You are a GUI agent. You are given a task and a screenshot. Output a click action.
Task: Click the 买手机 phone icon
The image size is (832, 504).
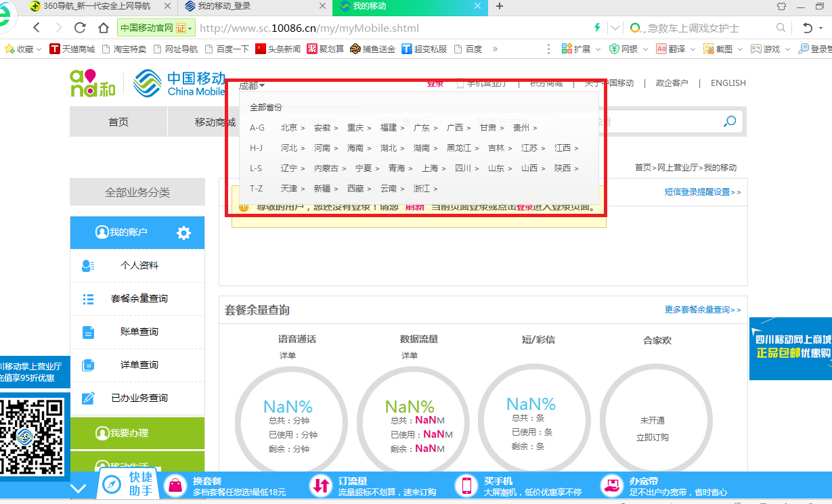[x=466, y=486]
